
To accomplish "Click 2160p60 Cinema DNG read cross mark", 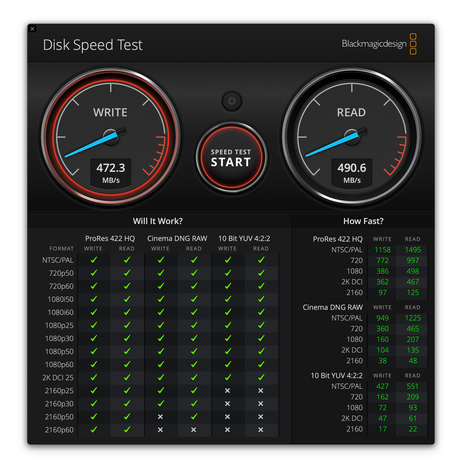I will (194, 430).
